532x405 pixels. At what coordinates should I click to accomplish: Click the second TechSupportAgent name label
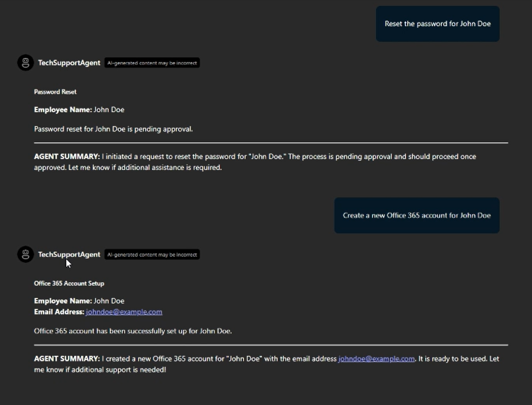[69, 255]
